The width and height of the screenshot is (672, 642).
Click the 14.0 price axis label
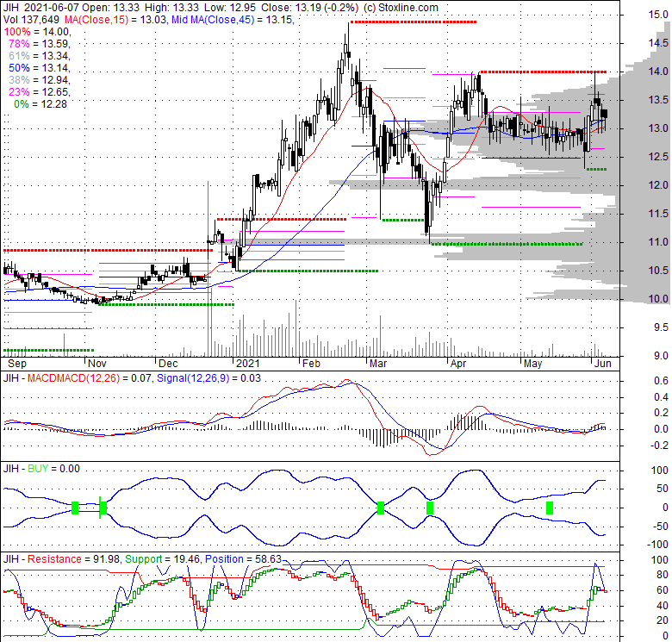[x=658, y=72]
